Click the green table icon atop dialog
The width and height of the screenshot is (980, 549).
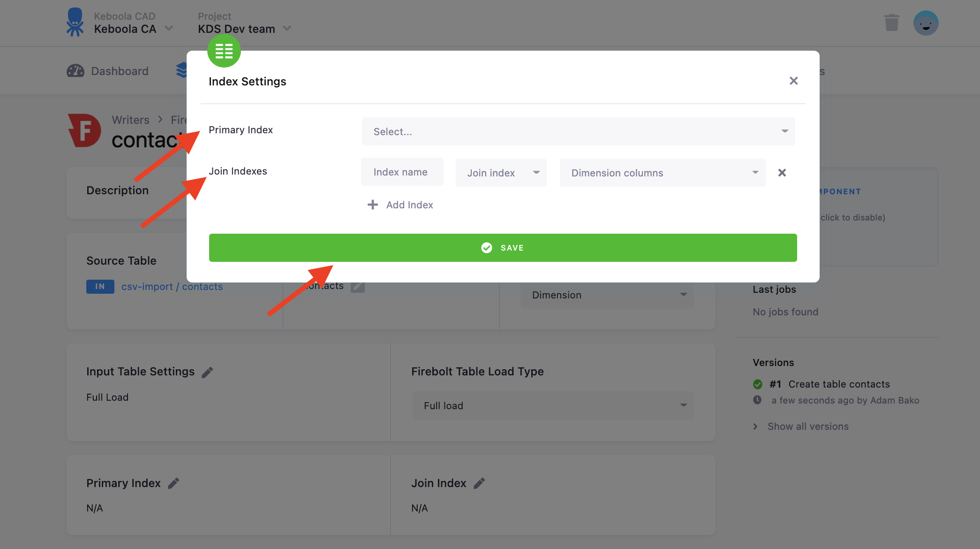(224, 51)
